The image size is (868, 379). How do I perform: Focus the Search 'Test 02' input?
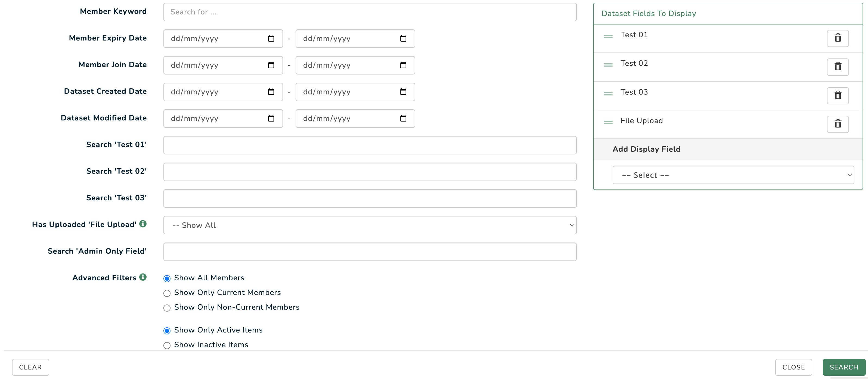370,172
